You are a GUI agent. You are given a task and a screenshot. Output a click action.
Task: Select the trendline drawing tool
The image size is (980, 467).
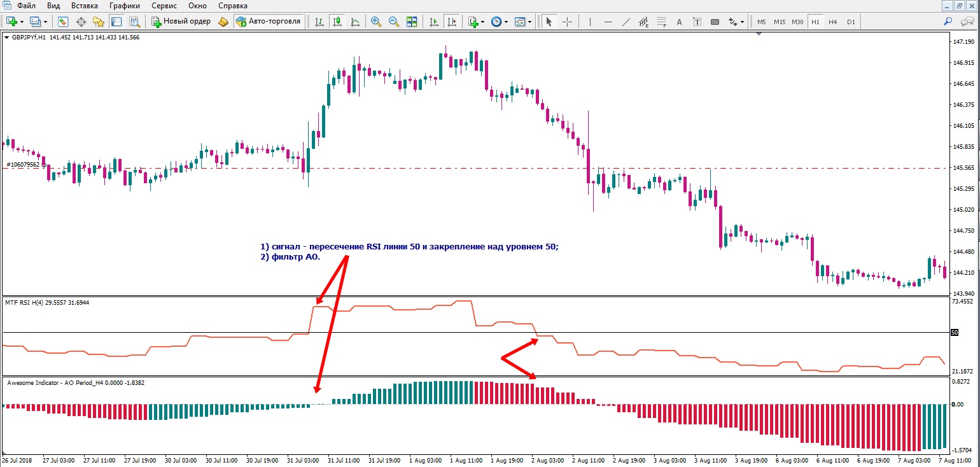pyautogui.click(x=626, y=22)
